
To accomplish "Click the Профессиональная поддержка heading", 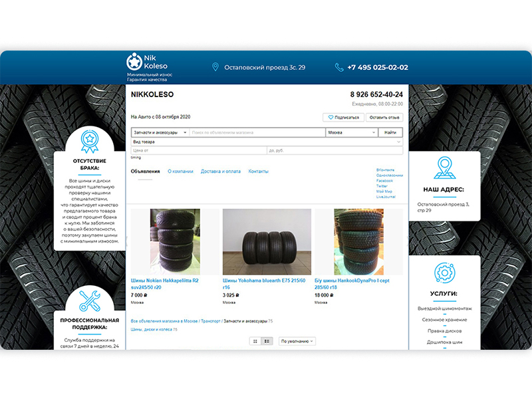I will (x=90, y=324).
